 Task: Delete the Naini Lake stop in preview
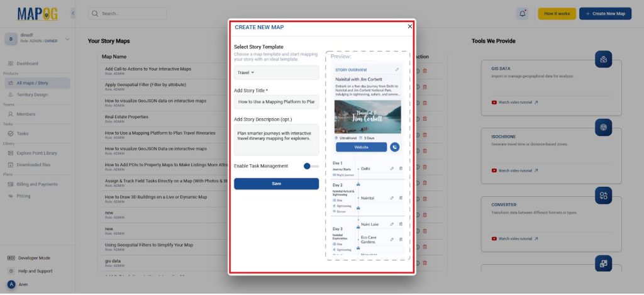tap(401, 225)
